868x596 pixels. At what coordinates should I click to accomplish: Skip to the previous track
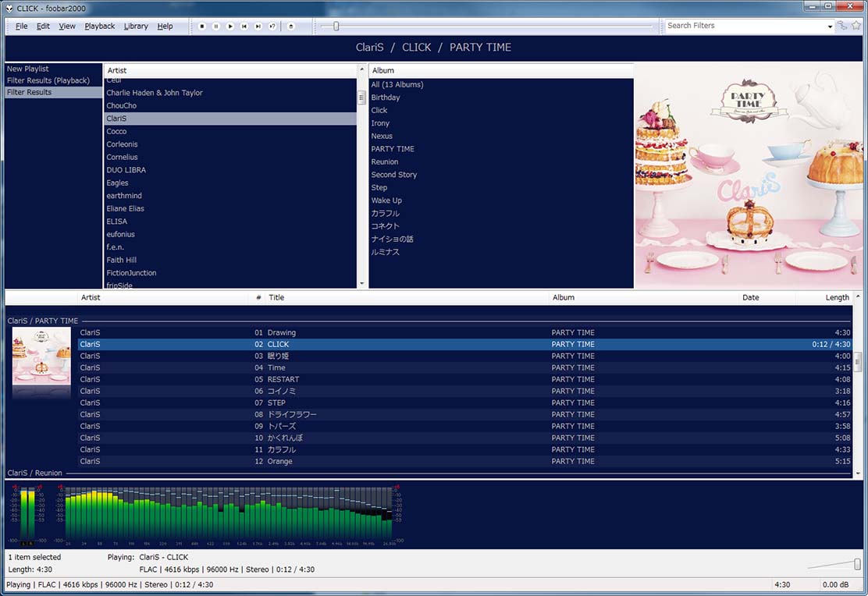coord(244,26)
